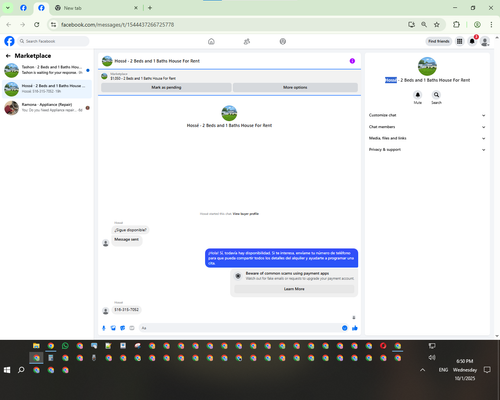500x400 pixels.
Task: Open Windows taskbar search
Action: 21,370
